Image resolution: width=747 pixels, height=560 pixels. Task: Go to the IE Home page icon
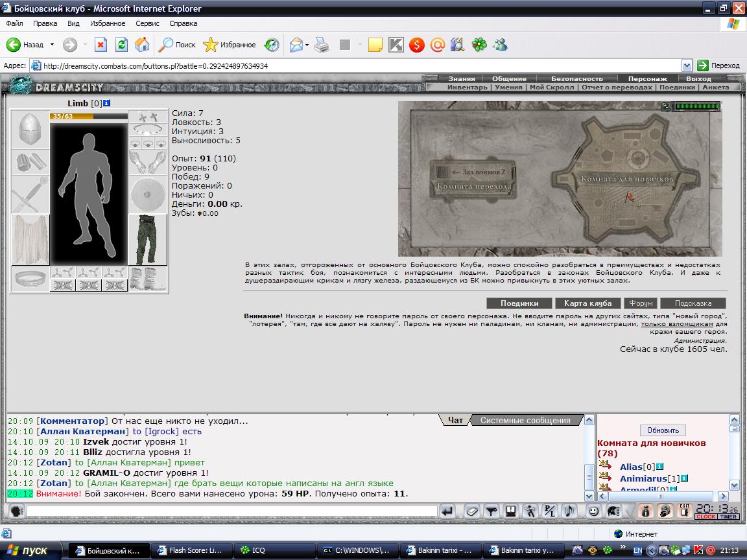142,45
